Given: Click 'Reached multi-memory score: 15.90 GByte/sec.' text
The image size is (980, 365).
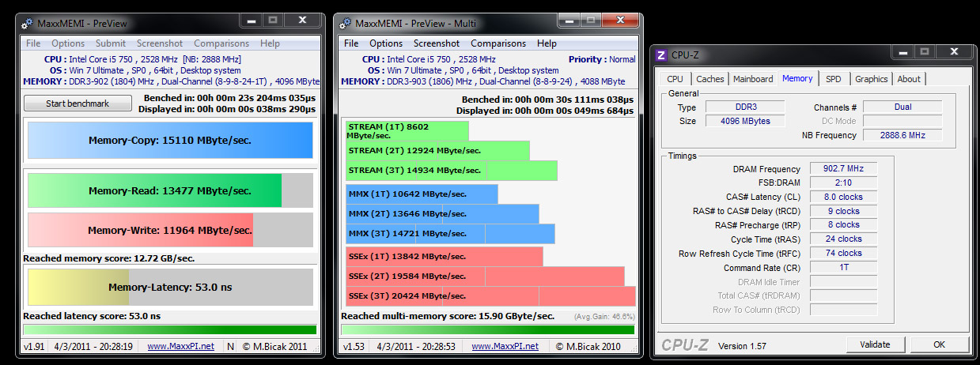Looking at the screenshot, I should [448, 316].
